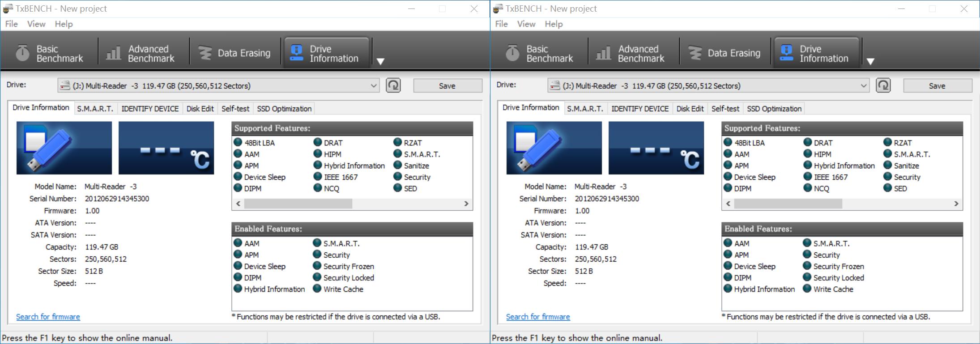Click the refresh drive icon in left window
This screenshot has height=344, width=980.
[393, 85]
